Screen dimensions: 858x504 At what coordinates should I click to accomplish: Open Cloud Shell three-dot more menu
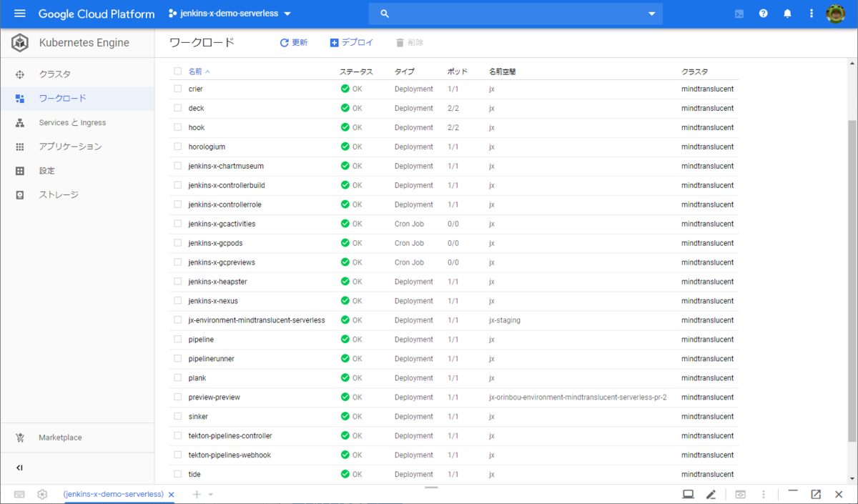(x=764, y=494)
